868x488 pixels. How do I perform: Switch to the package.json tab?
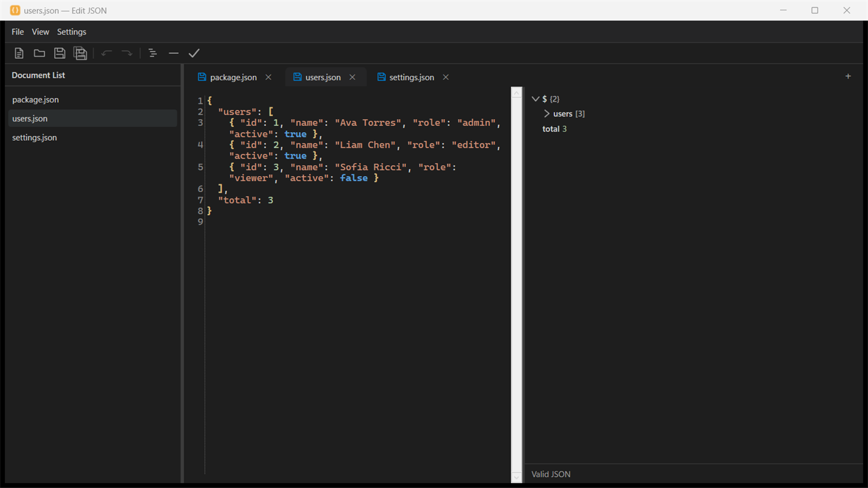[x=234, y=78]
